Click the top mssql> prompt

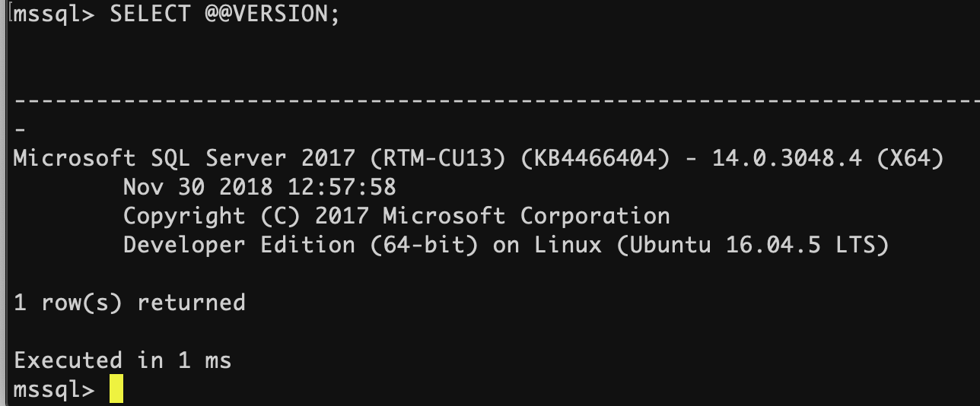(55, 14)
